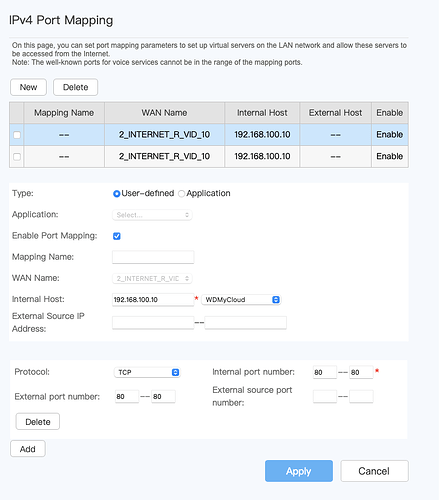
Task: Click the second External Source IP Address field
Action: 246,323
